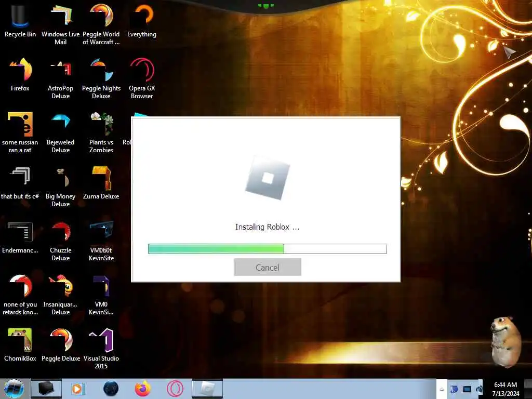Select Big Money Deluxe desktop icon
This screenshot has height=399, width=532.
(60, 187)
